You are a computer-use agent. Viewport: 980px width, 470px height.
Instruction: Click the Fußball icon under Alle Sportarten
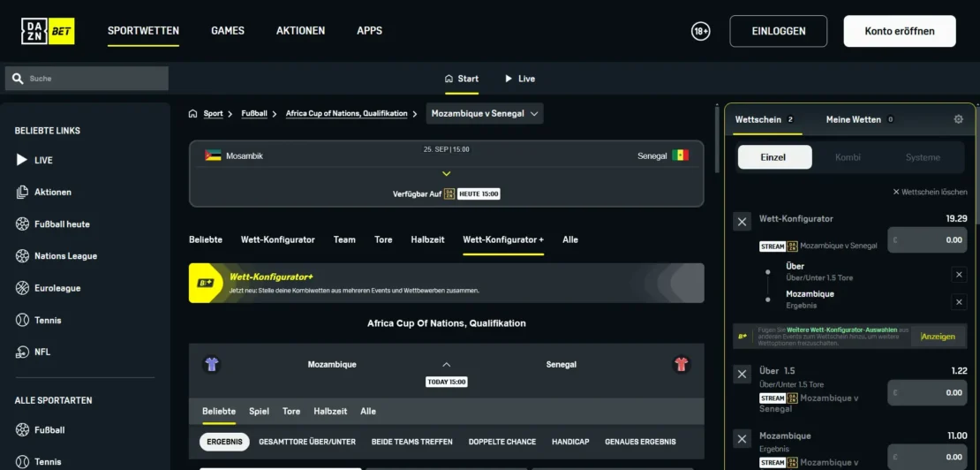[22, 430]
